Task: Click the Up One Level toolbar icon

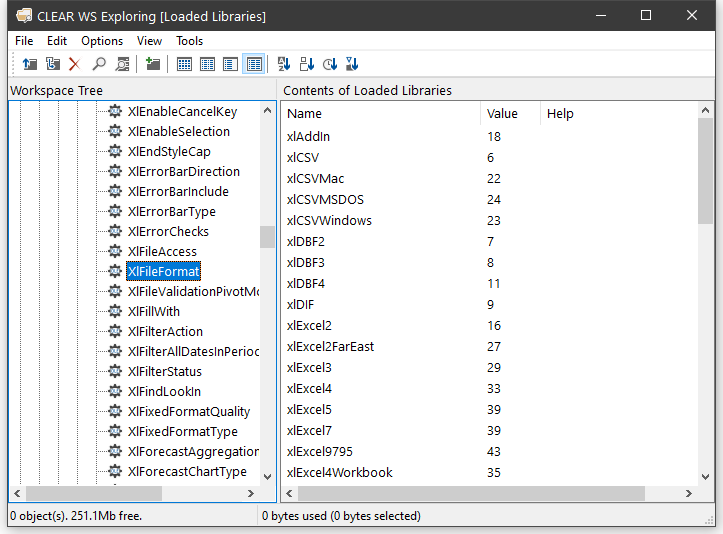Action: pos(30,64)
